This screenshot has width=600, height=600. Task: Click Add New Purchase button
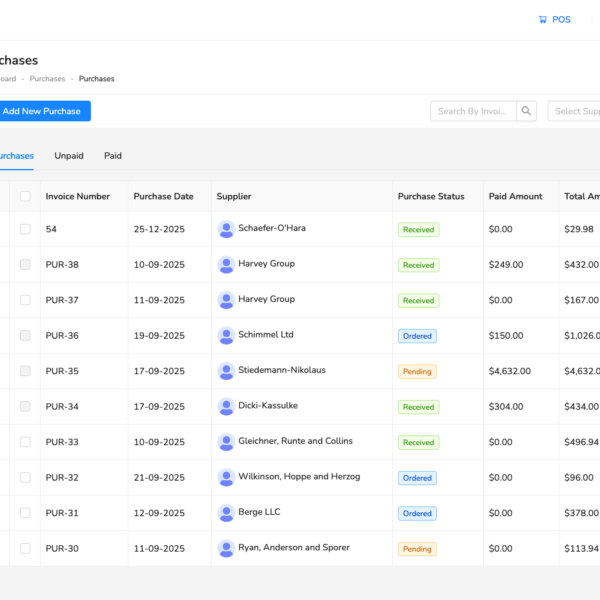click(44, 111)
